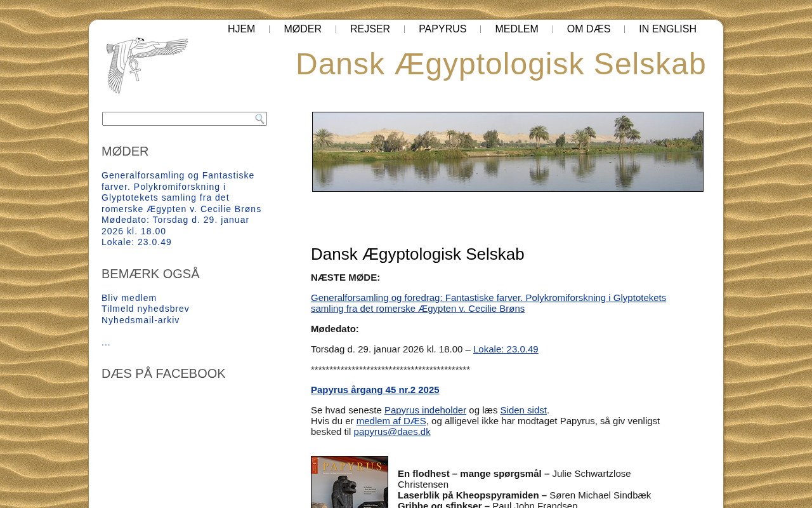The width and height of the screenshot is (812, 508).
Task: Click Tilmeld nyhedsbrev in the sidebar
Action: point(145,309)
